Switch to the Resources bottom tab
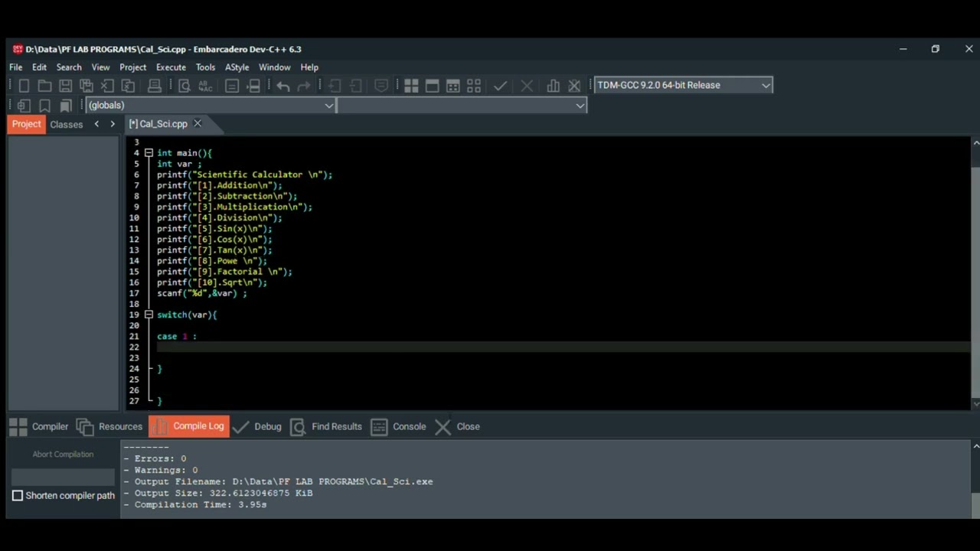Viewport: 980px width, 551px height. click(x=110, y=427)
